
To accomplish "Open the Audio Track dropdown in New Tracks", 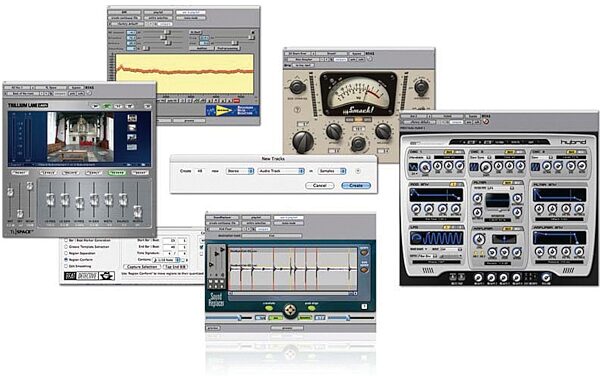I will [x=281, y=171].
